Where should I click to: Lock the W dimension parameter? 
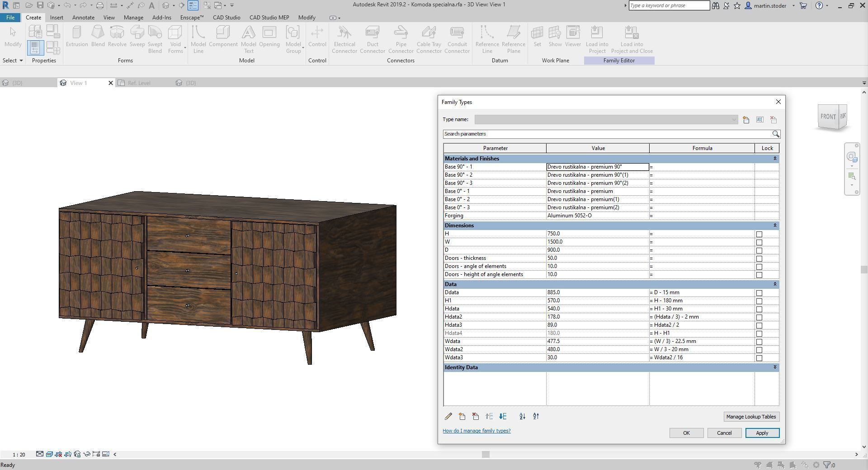click(x=759, y=242)
